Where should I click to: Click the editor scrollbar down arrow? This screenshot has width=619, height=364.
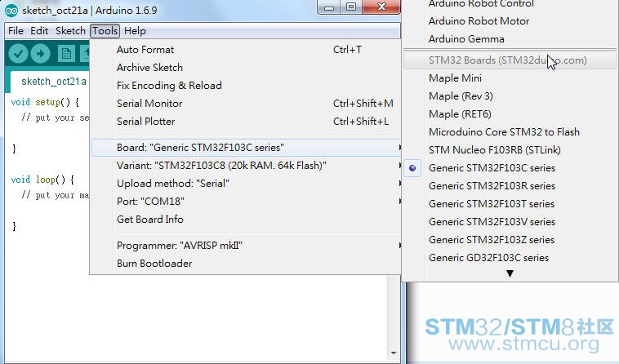pyautogui.click(x=394, y=353)
